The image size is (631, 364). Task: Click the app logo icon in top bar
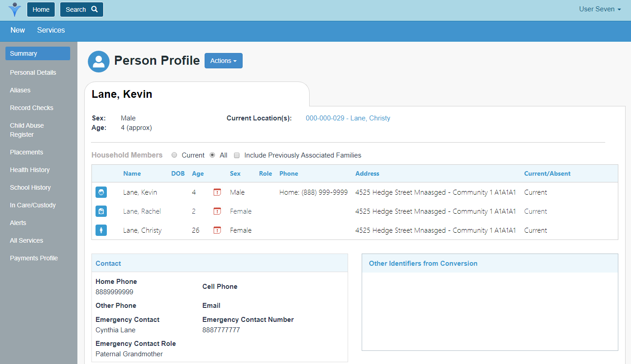[14, 10]
